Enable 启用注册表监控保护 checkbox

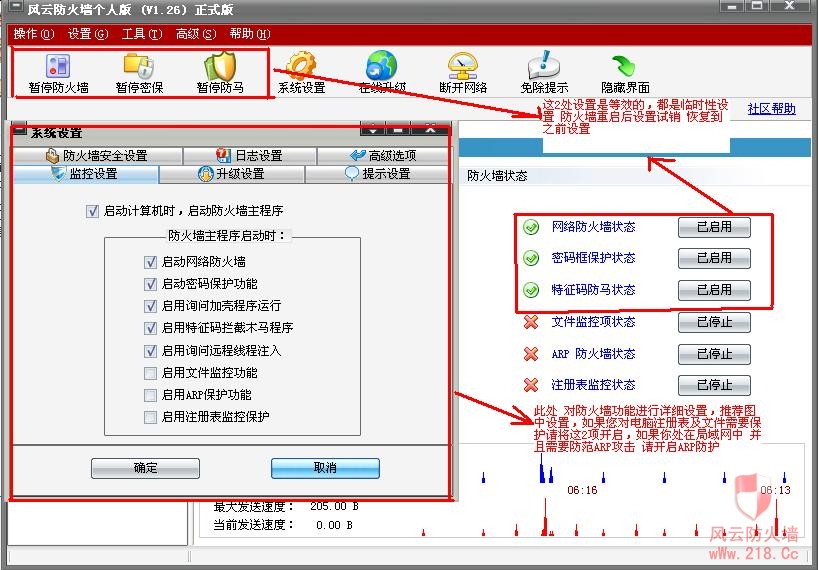(x=150, y=417)
